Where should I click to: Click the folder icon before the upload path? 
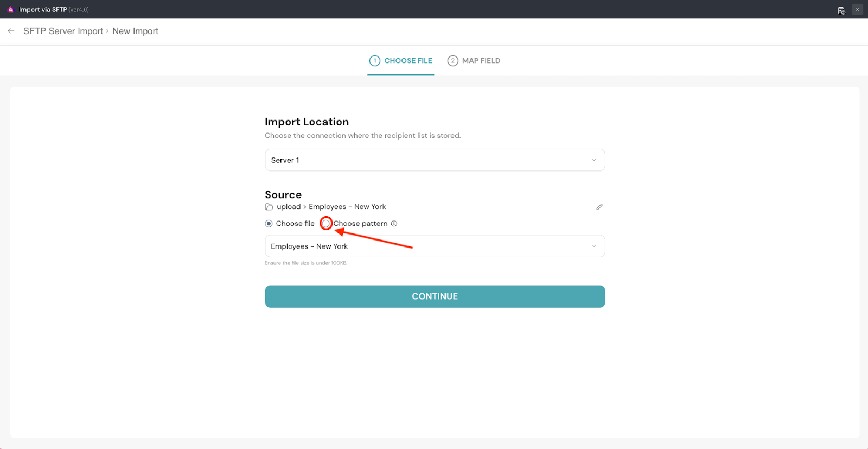point(269,207)
